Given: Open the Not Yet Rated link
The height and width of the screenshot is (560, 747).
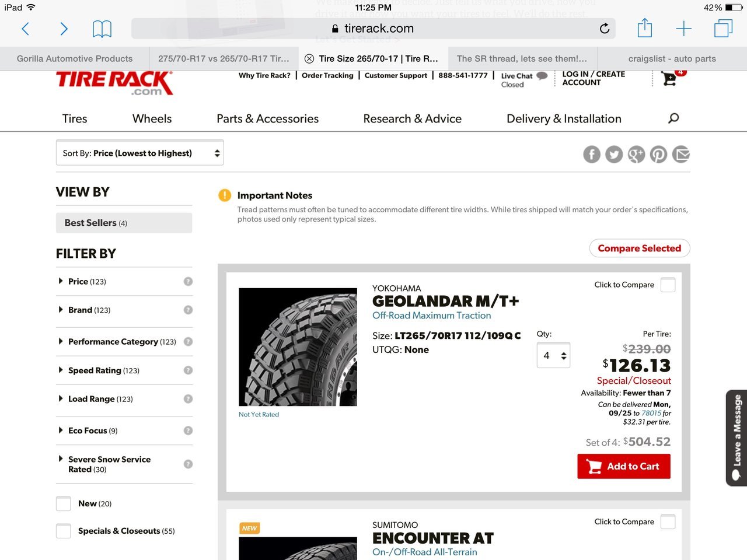Looking at the screenshot, I should (x=259, y=414).
